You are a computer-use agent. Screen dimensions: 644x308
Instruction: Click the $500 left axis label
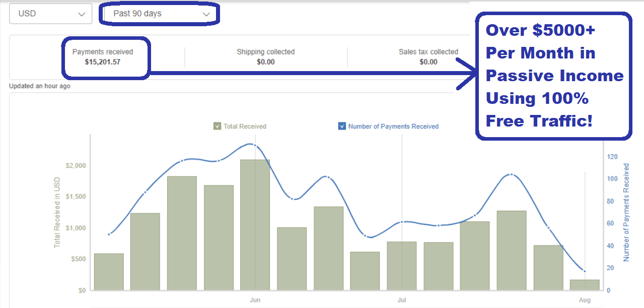(78, 259)
